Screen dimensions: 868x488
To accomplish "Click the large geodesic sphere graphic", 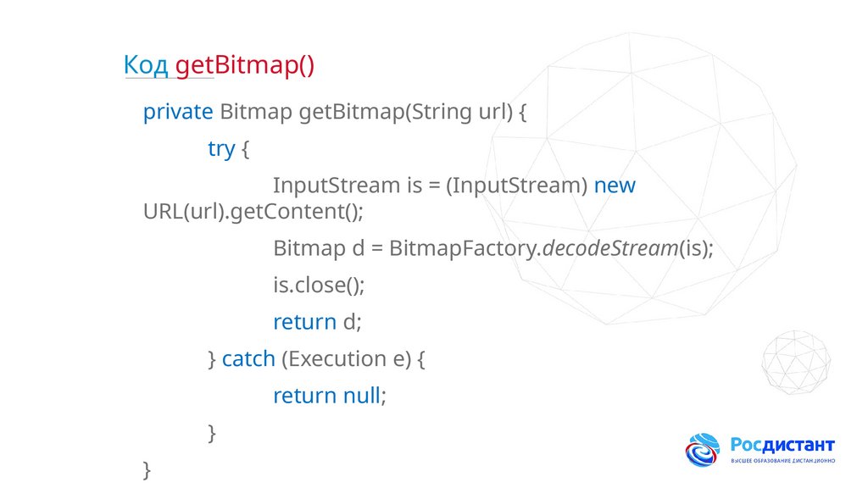I will [x=670, y=186].
